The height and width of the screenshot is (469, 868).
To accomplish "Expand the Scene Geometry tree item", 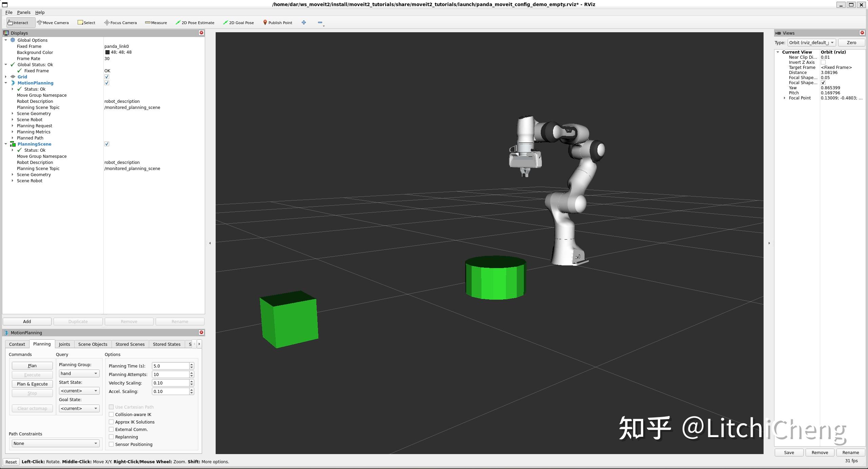I will coord(13,113).
